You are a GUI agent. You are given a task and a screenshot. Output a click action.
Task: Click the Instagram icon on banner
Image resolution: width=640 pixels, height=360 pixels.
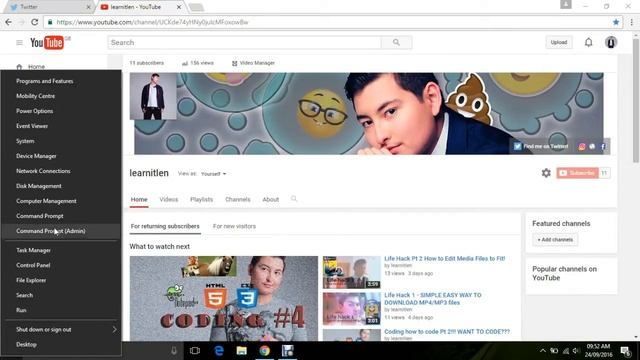[x=582, y=147]
